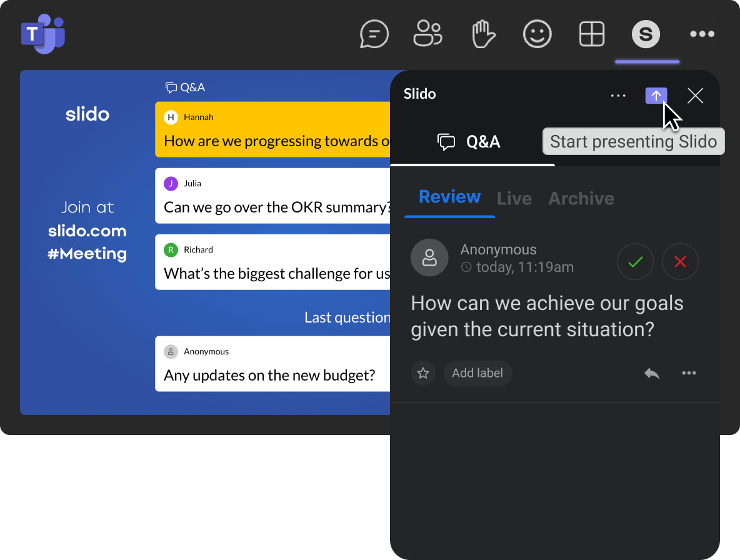Click the Q&A heading on the slide

coord(185,87)
